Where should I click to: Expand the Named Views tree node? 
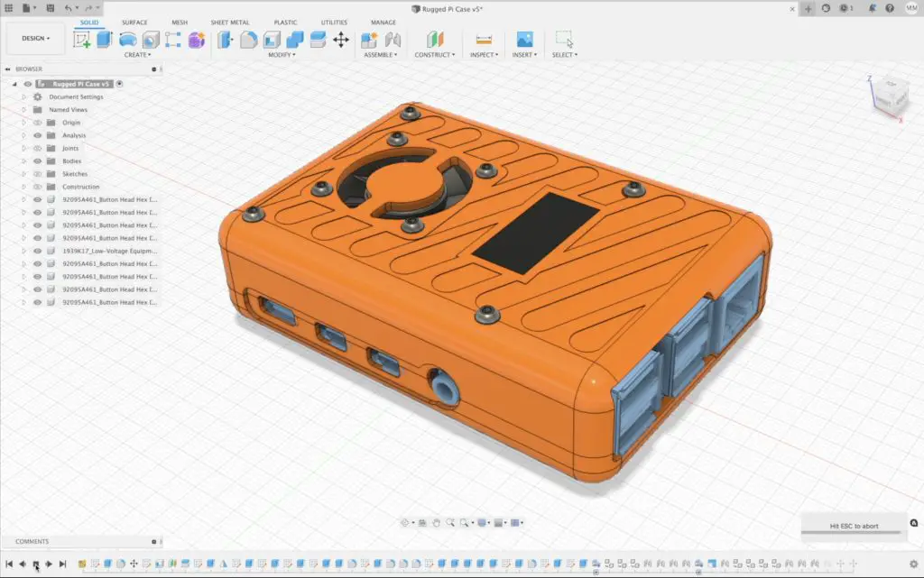coord(24,110)
